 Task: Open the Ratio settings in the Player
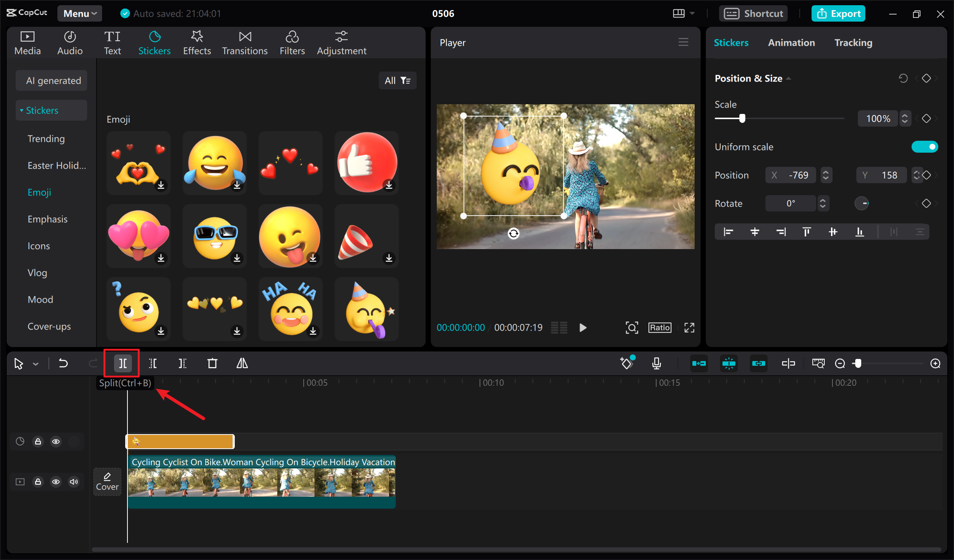(x=660, y=327)
